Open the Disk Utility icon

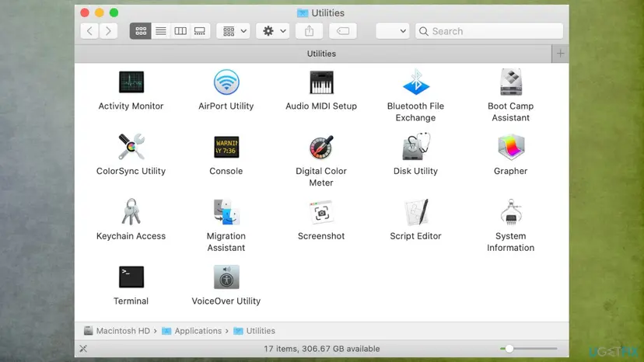pyautogui.click(x=415, y=147)
